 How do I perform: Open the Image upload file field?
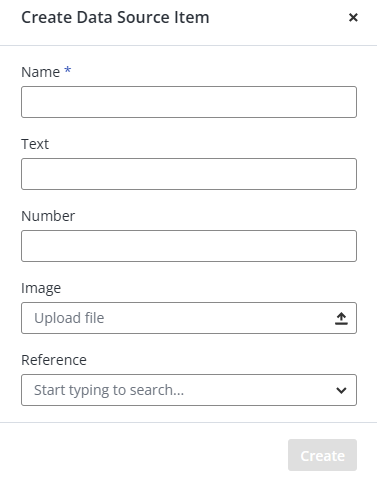189,318
